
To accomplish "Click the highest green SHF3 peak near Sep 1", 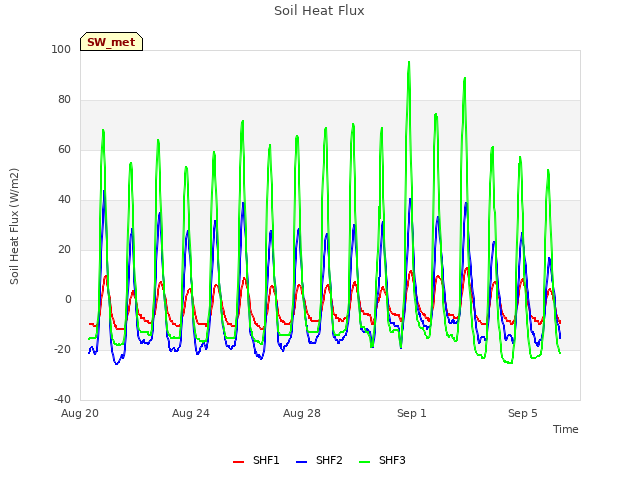I will pyautogui.click(x=409, y=62).
